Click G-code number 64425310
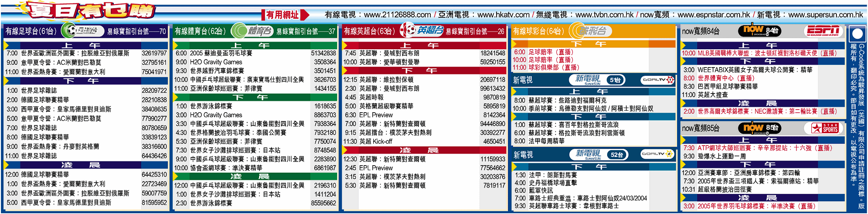Viewport: 868px width, 214px height. (x=154, y=174)
